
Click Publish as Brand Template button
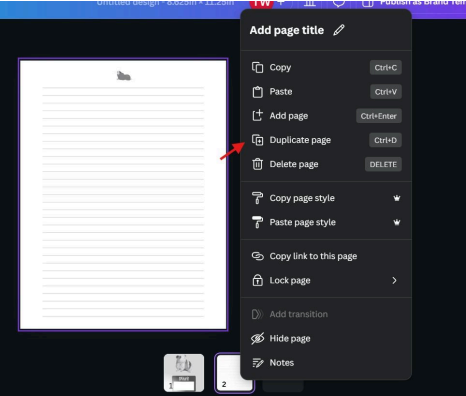423,3
